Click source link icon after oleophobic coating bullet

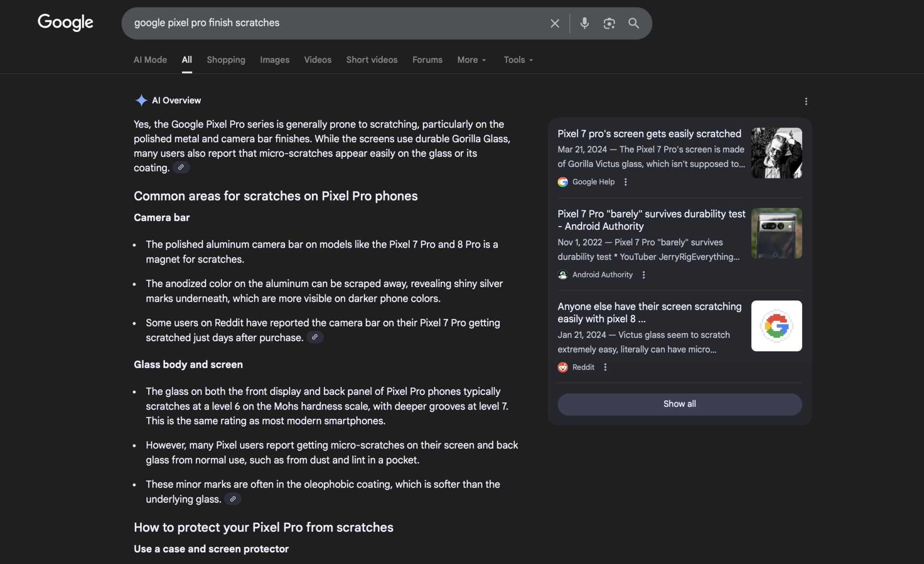pyautogui.click(x=233, y=499)
